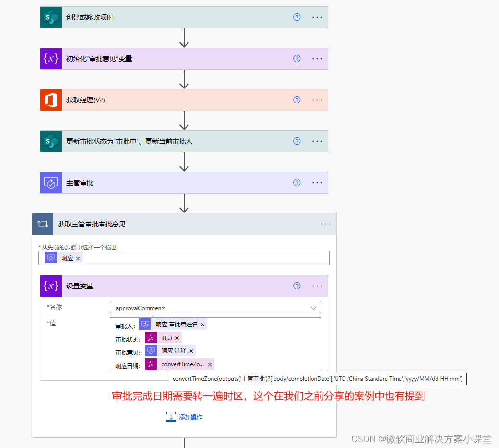Open the convertTimeZo... expression token
This screenshot has width=499, height=448.
179,364
